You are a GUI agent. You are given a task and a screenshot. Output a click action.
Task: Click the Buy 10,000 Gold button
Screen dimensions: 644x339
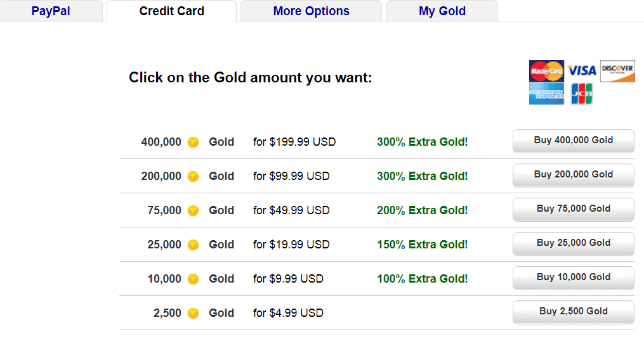tap(574, 278)
